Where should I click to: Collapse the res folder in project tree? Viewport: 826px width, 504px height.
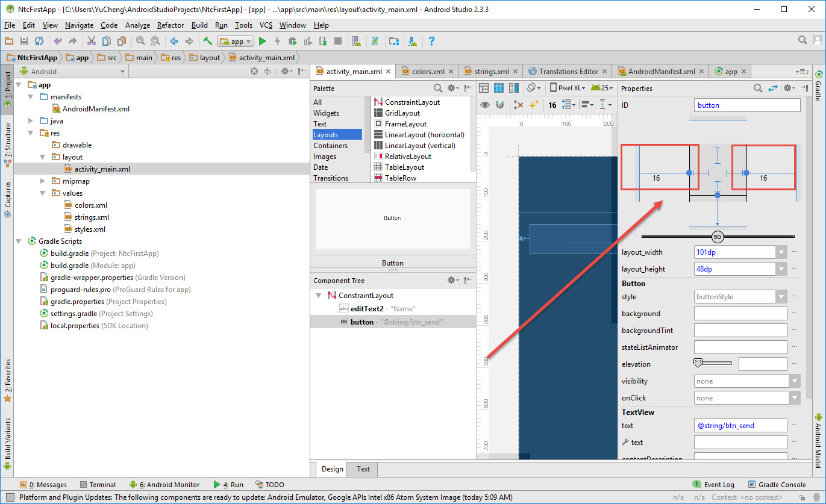pos(31,133)
